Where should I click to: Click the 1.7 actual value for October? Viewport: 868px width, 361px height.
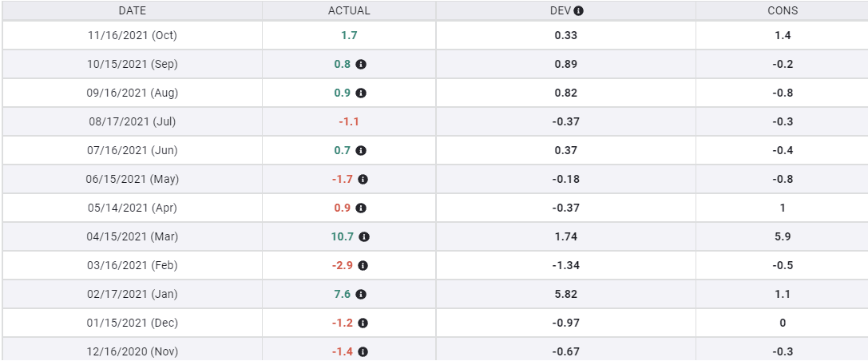[349, 35]
